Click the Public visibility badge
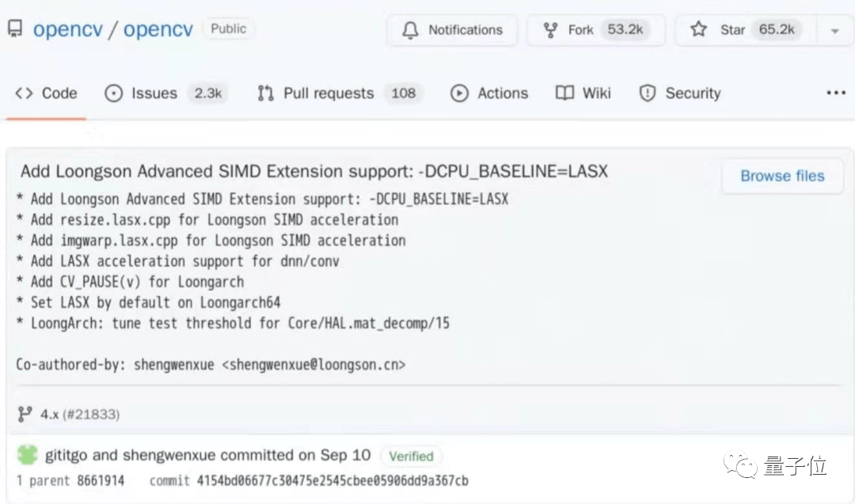 (228, 28)
